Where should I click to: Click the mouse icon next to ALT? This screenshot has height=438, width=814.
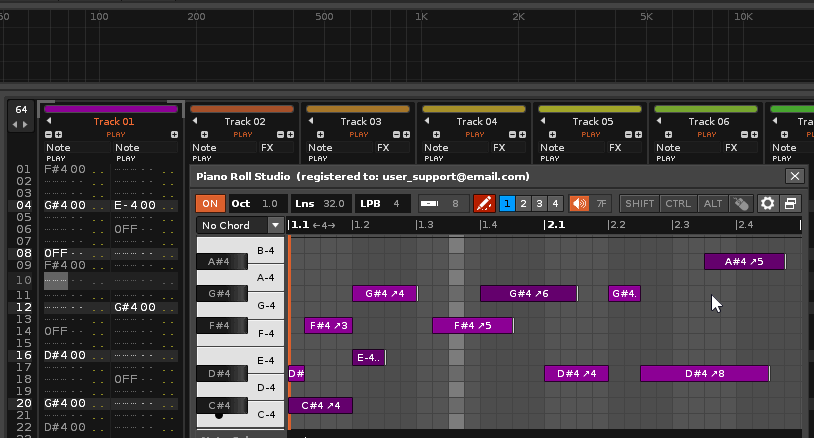pyautogui.click(x=741, y=203)
